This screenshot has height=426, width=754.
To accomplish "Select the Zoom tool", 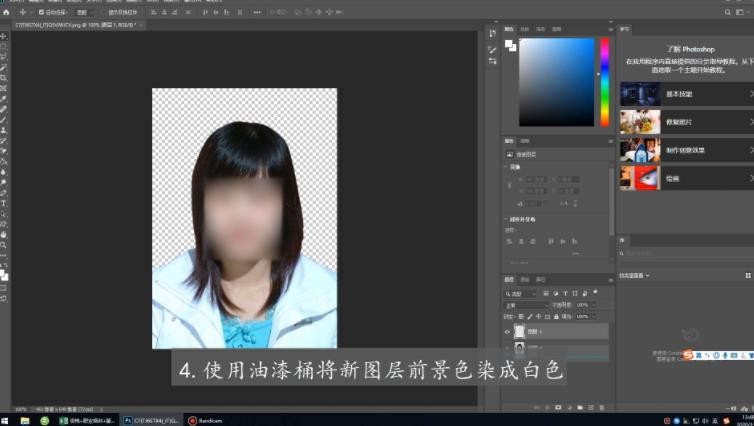I will click(x=3, y=245).
